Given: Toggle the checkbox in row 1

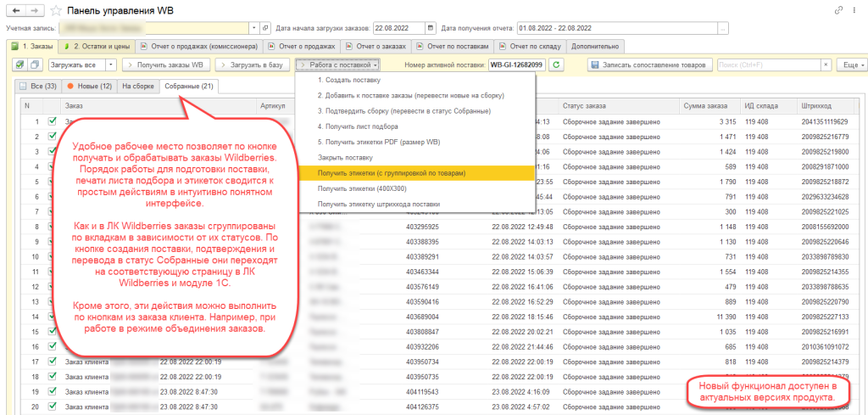Looking at the screenshot, I should (53, 121).
